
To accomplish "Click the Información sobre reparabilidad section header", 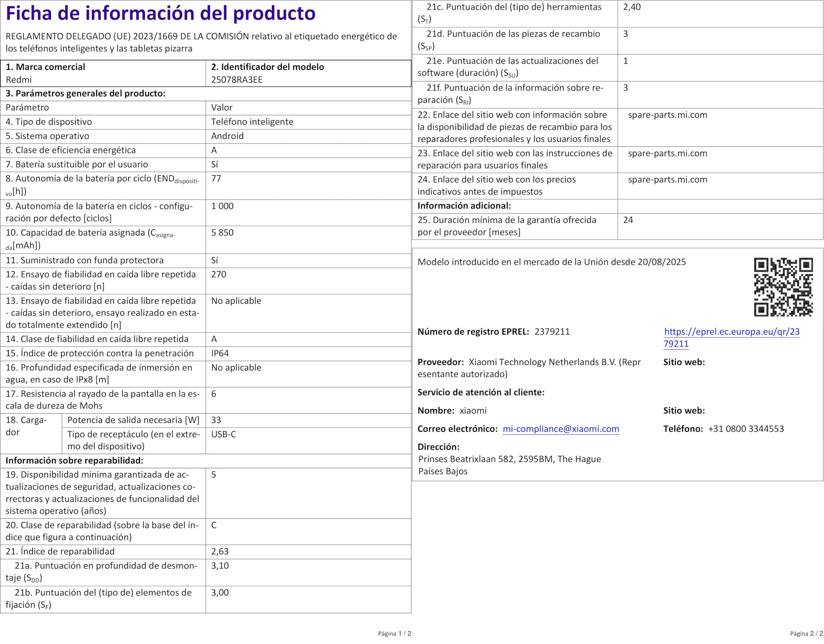I will (74, 460).
